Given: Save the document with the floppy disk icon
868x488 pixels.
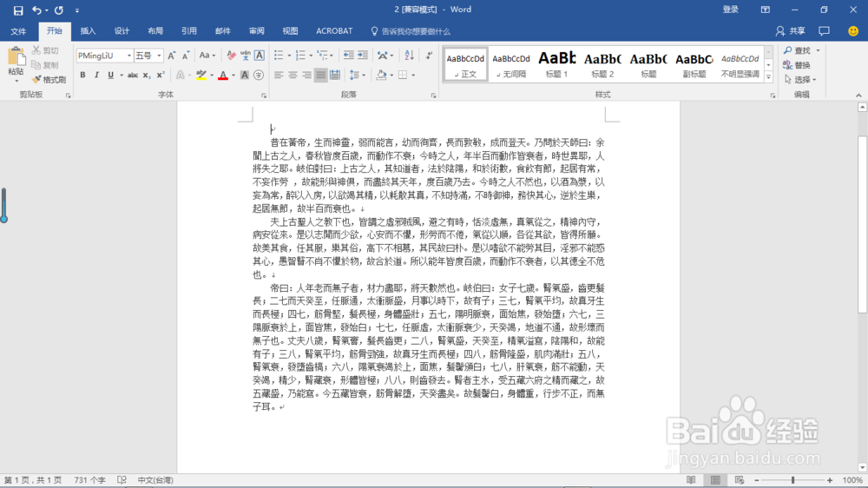Looking at the screenshot, I should [x=18, y=10].
